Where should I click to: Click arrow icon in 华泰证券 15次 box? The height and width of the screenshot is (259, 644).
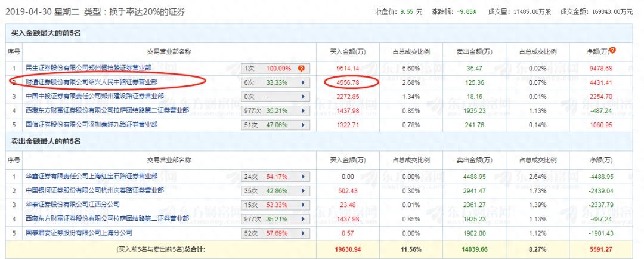pos(303,204)
